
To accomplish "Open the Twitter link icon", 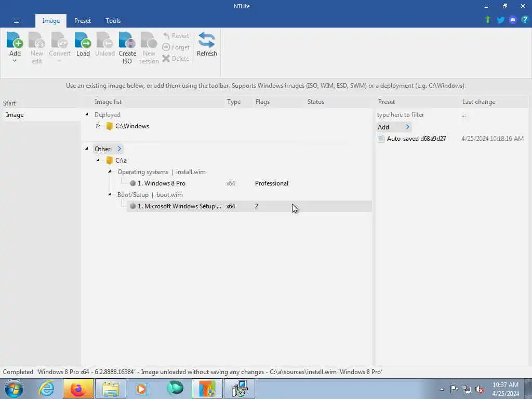I will pos(500,20).
